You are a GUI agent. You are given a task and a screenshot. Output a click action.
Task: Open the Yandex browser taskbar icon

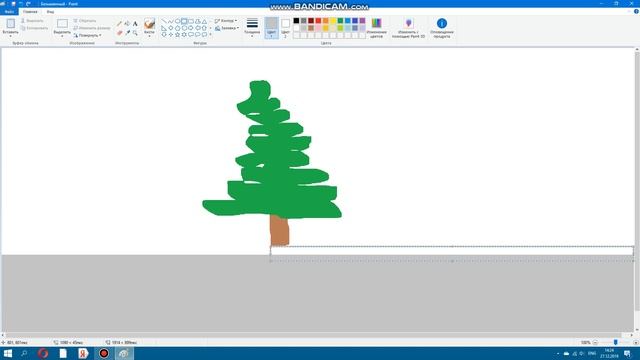coord(83,353)
